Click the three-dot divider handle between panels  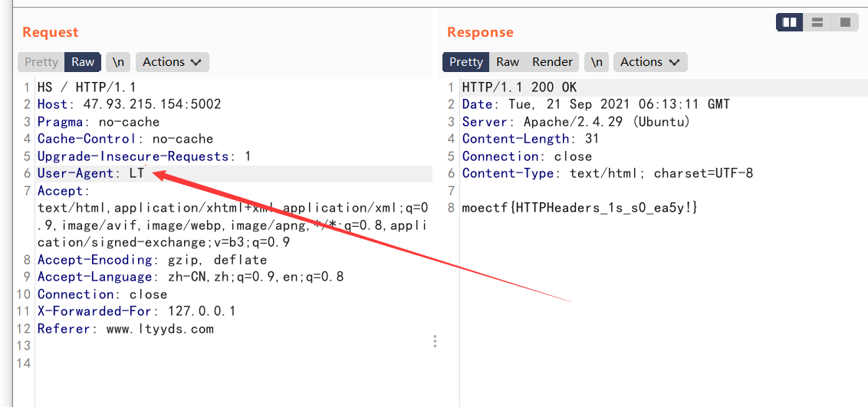(x=435, y=340)
